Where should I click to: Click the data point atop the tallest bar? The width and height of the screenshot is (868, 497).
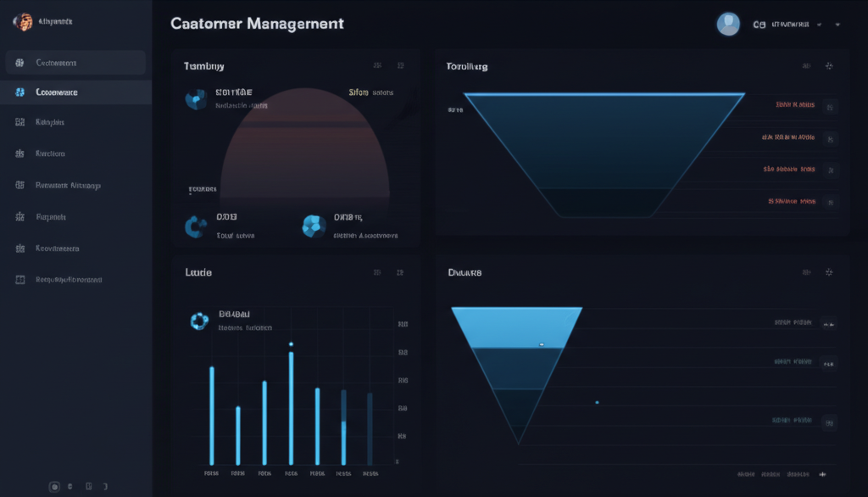click(291, 344)
